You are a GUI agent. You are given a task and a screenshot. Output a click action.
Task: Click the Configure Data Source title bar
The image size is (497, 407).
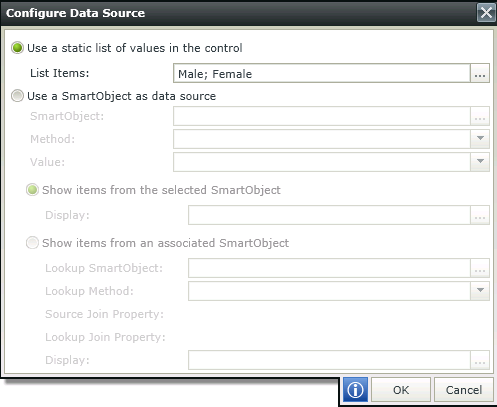coord(238,13)
